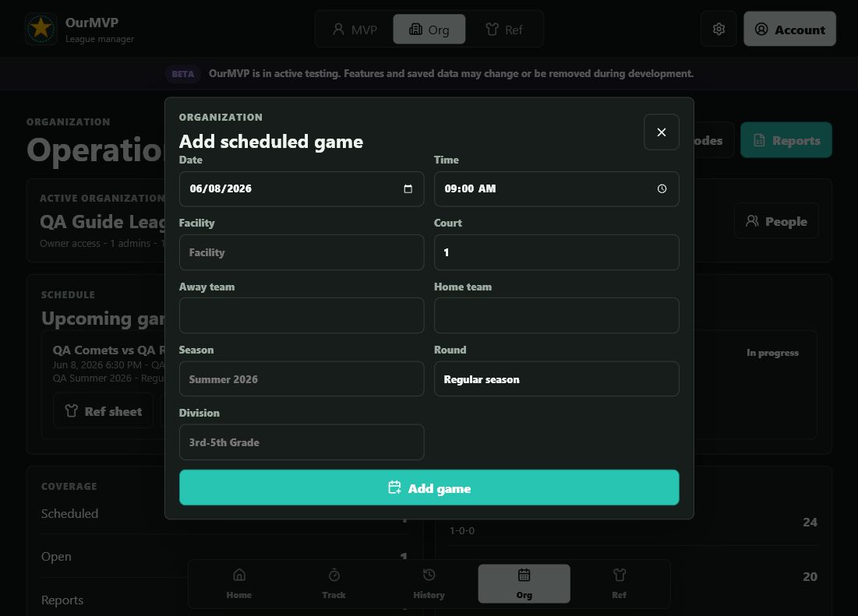Open Ref sheet for QA Comets game

pos(104,411)
